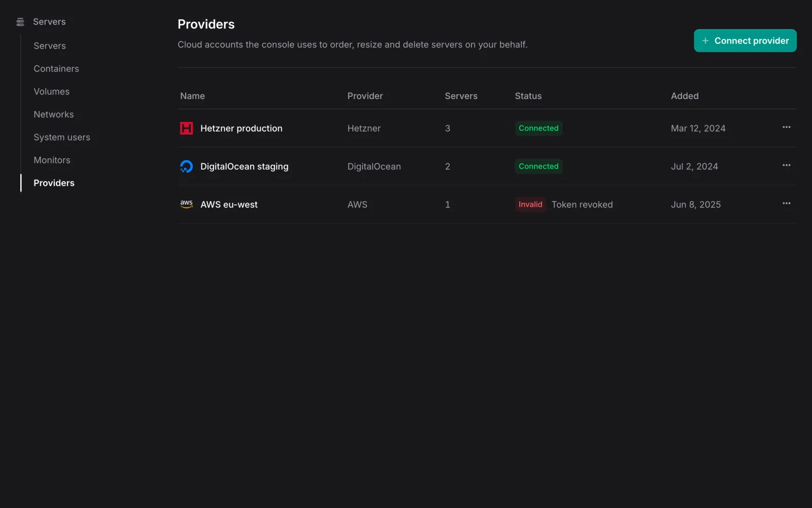Click the AWS logo icon
812x508 pixels.
tap(186, 204)
